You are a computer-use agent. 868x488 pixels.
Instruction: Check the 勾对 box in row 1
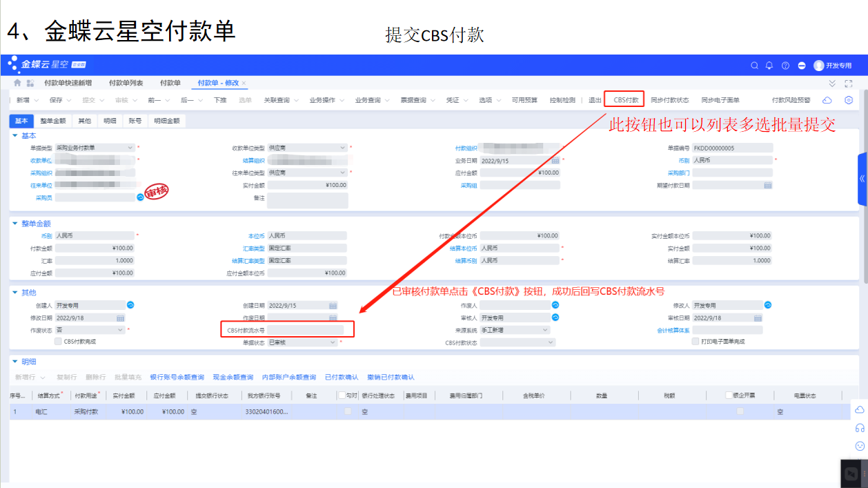click(348, 411)
